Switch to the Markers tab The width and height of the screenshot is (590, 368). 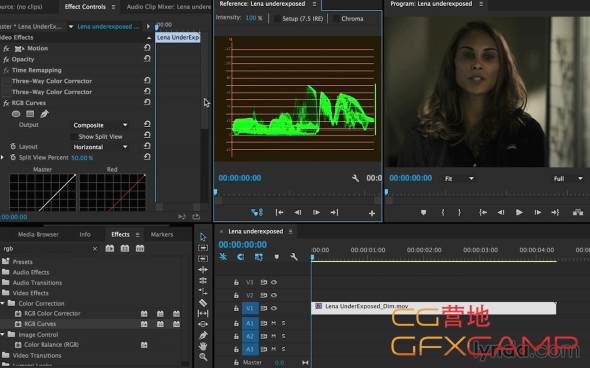(162, 234)
